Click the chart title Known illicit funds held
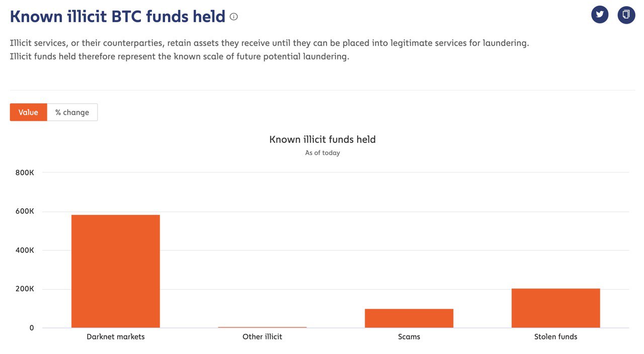Viewport: 644px width, 354px height. pyautogui.click(x=323, y=139)
